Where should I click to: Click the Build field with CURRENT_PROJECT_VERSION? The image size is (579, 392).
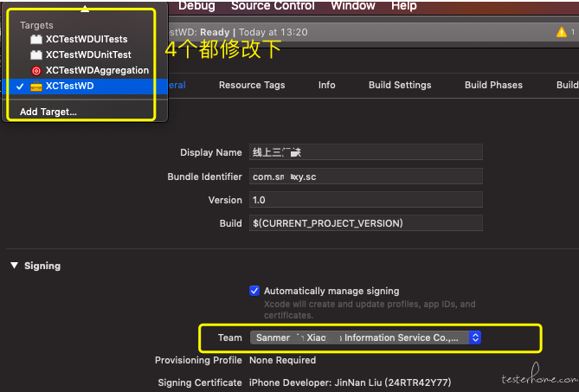(x=366, y=223)
